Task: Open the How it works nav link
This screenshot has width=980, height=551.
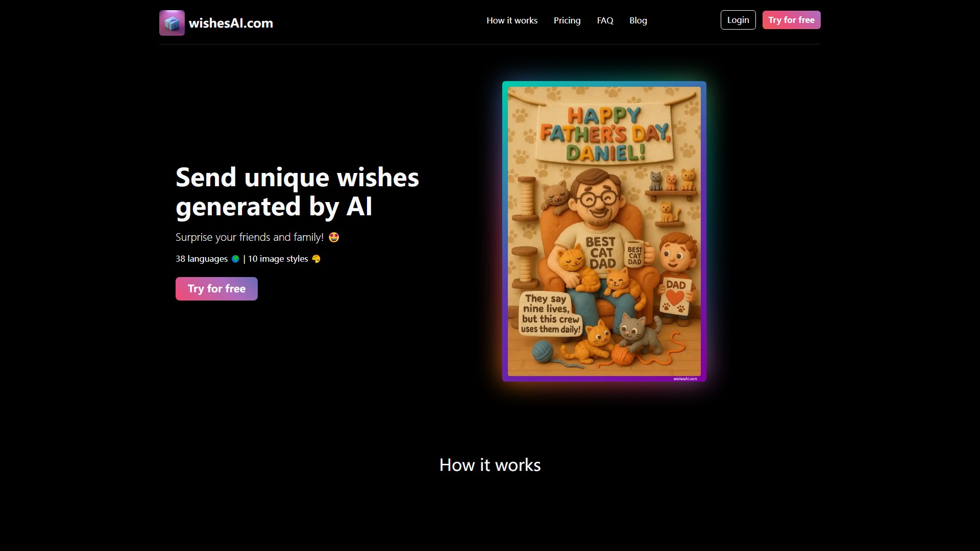Action: [x=511, y=20]
